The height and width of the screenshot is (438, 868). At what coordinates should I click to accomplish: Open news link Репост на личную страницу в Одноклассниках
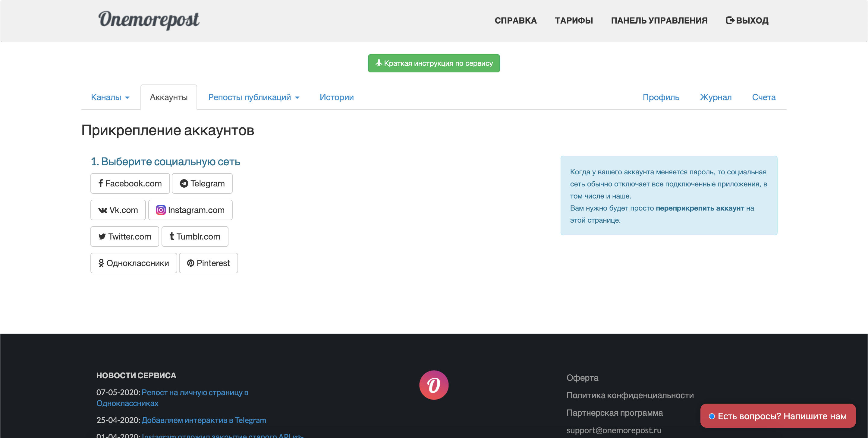(172, 398)
